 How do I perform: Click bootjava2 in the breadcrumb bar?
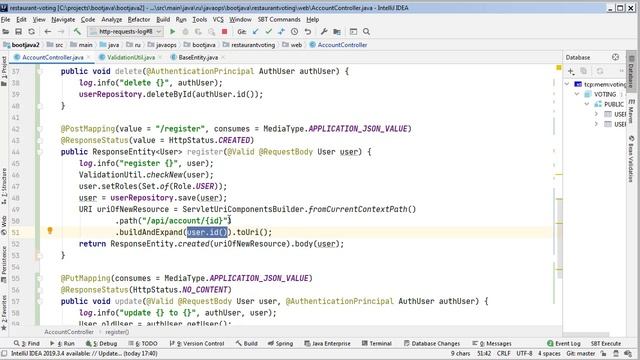coord(25,45)
